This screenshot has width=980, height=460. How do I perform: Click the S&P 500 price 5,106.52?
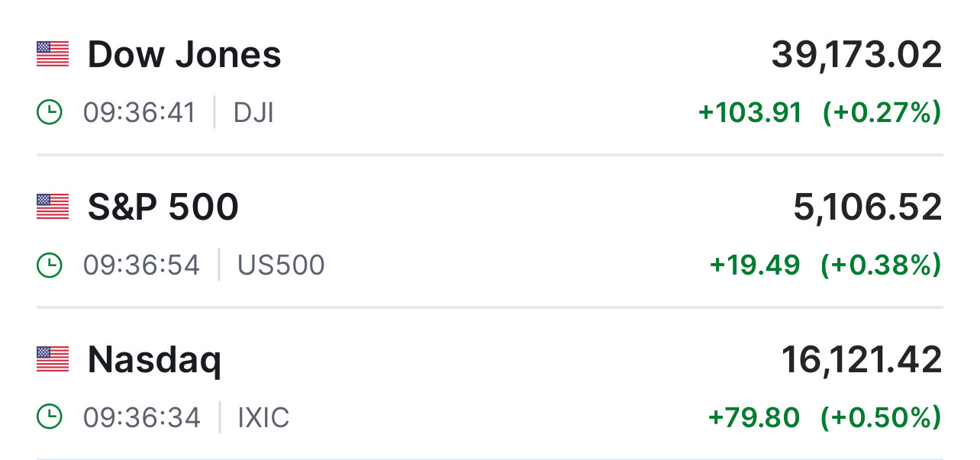click(x=868, y=207)
